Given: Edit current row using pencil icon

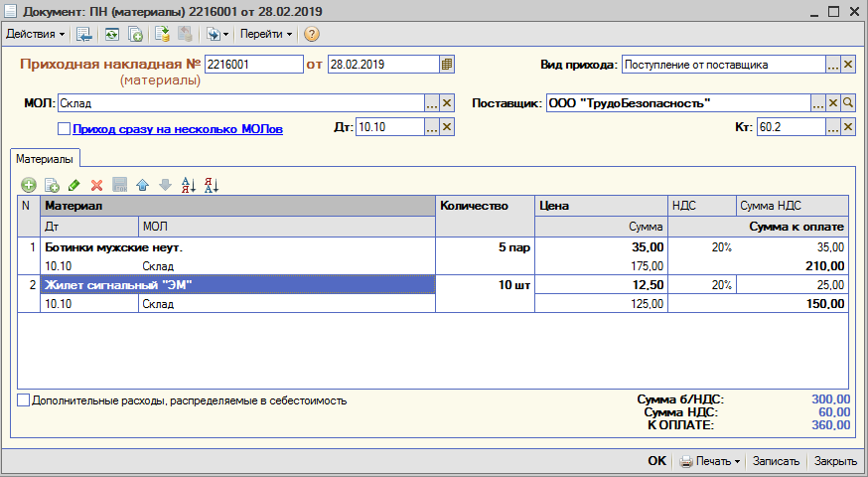Looking at the screenshot, I should click(74, 185).
